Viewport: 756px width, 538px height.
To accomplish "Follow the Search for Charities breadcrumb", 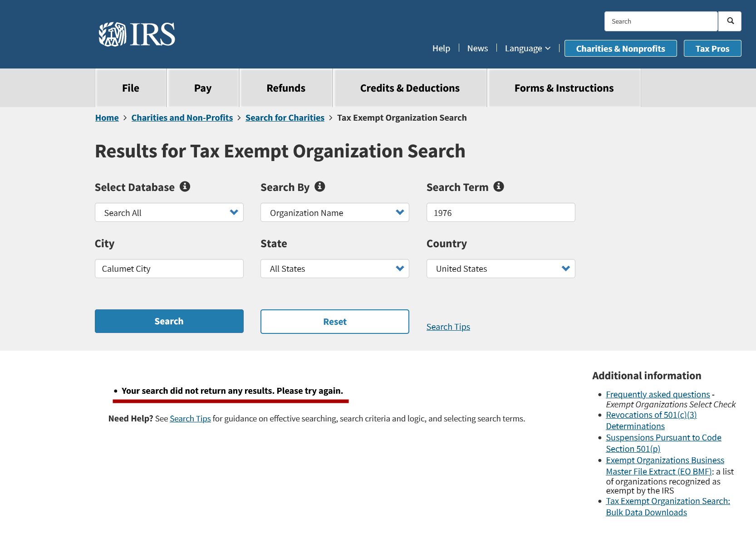I will (x=285, y=118).
